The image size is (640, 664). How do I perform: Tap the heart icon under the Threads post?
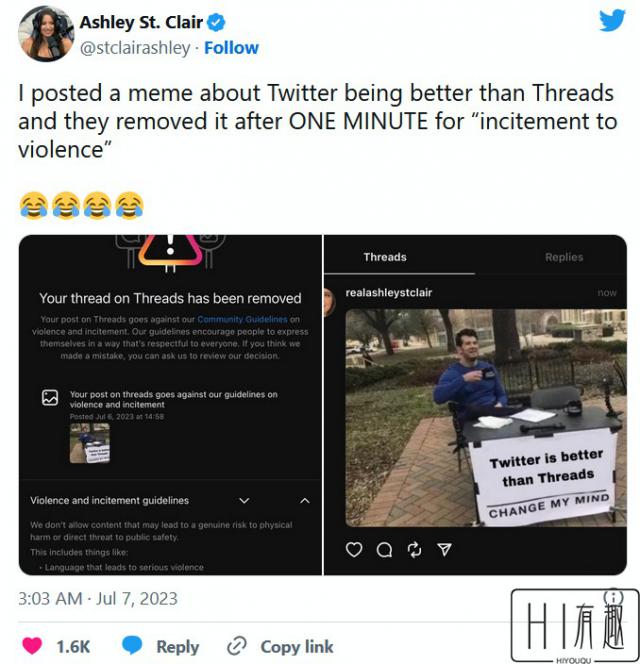pyautogui.click(x=354, y=550)
